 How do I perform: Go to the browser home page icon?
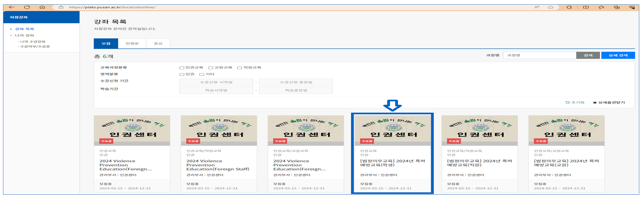tap(41, 7)
